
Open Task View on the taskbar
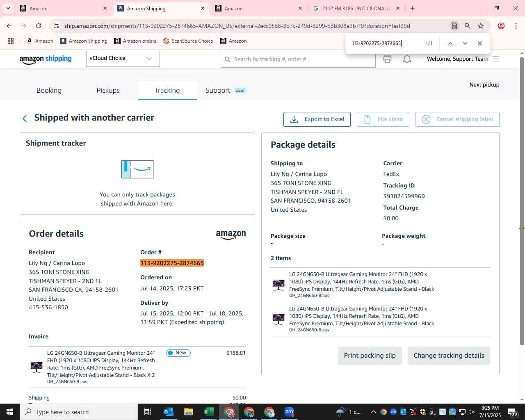pyautogui.click(x=148, y=412)
